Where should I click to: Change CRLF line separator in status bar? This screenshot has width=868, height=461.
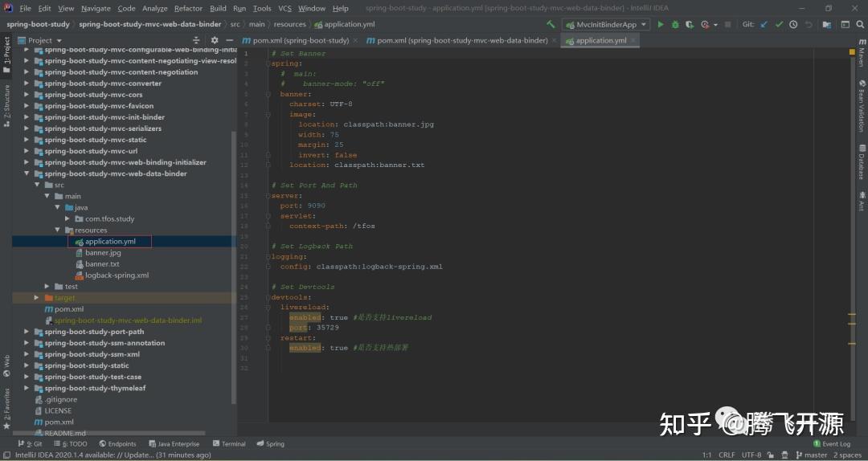(727, 455)
